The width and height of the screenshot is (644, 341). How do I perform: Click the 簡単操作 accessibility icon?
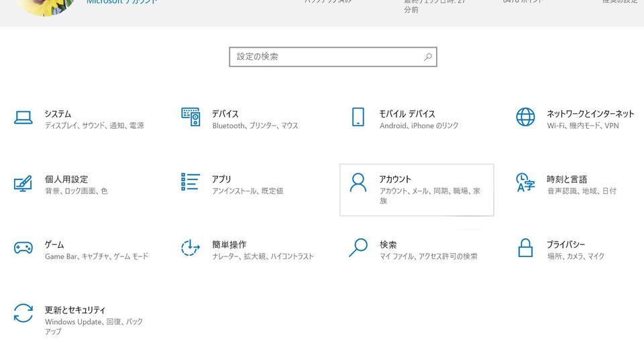[x=191, y=248]
